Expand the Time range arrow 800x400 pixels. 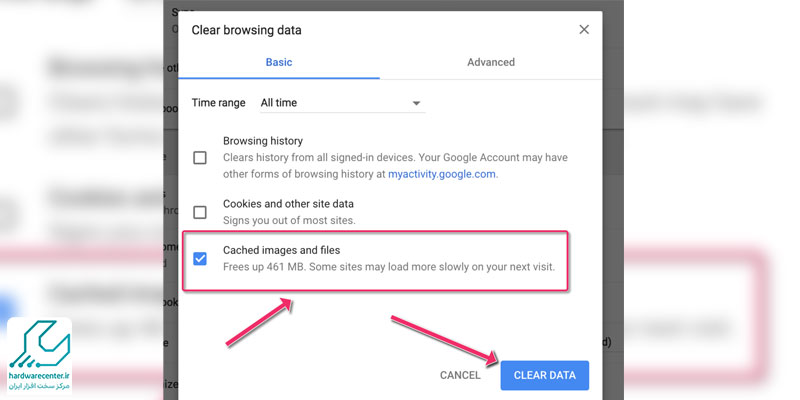[x=416, y=103]
